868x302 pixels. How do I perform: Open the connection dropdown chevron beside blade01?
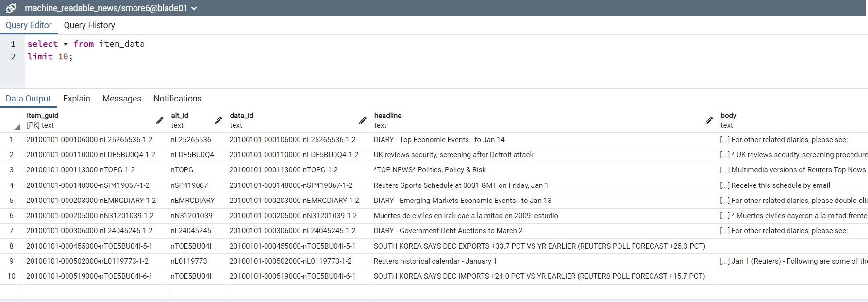click(194, 8)
